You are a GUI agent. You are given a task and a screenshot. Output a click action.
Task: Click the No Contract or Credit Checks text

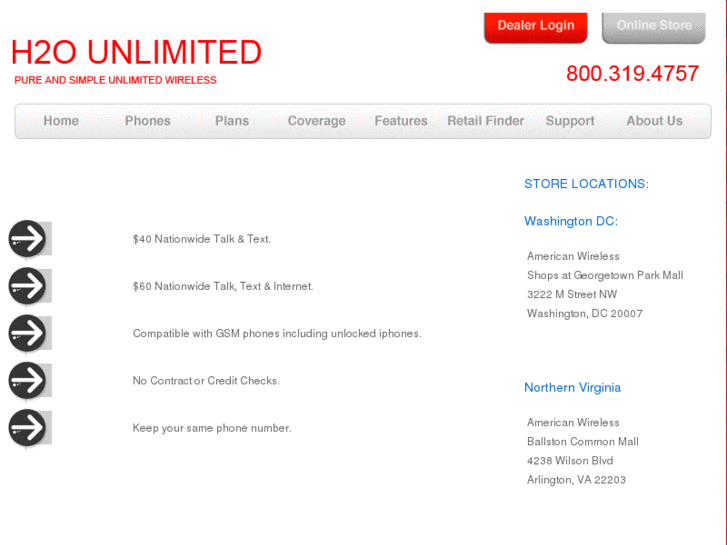[206, 381]
